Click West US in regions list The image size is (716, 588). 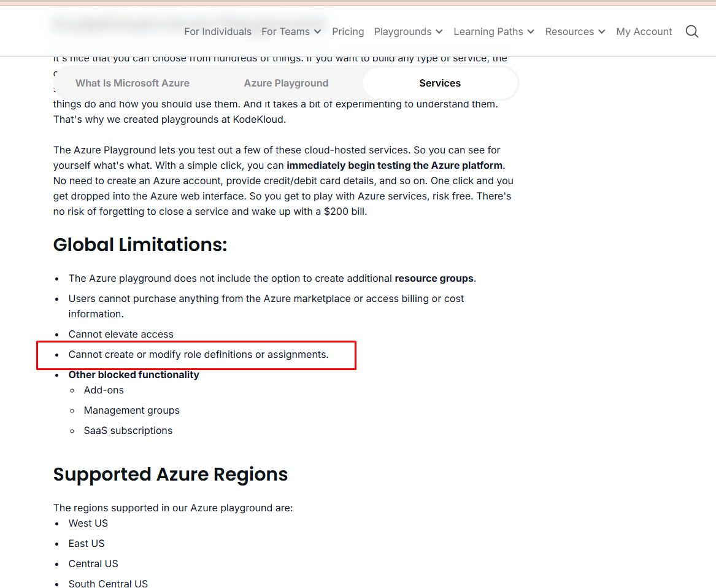coord(88,523)
